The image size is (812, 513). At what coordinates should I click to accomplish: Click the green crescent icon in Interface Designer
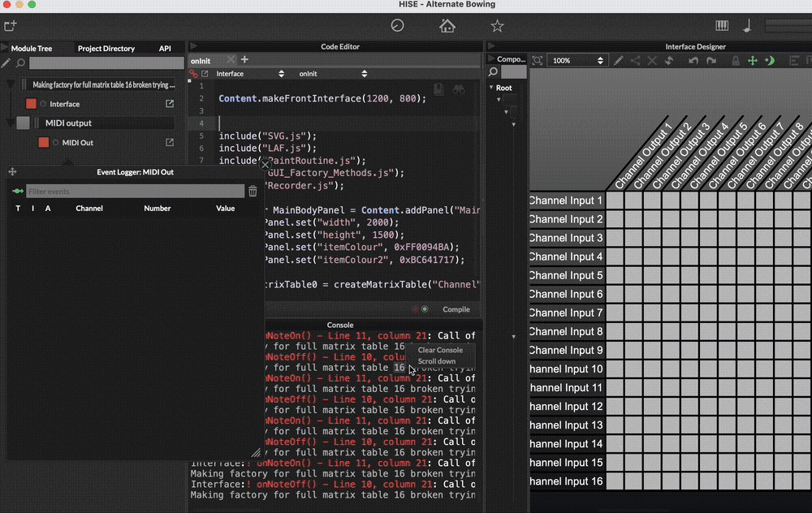(770, 61)
